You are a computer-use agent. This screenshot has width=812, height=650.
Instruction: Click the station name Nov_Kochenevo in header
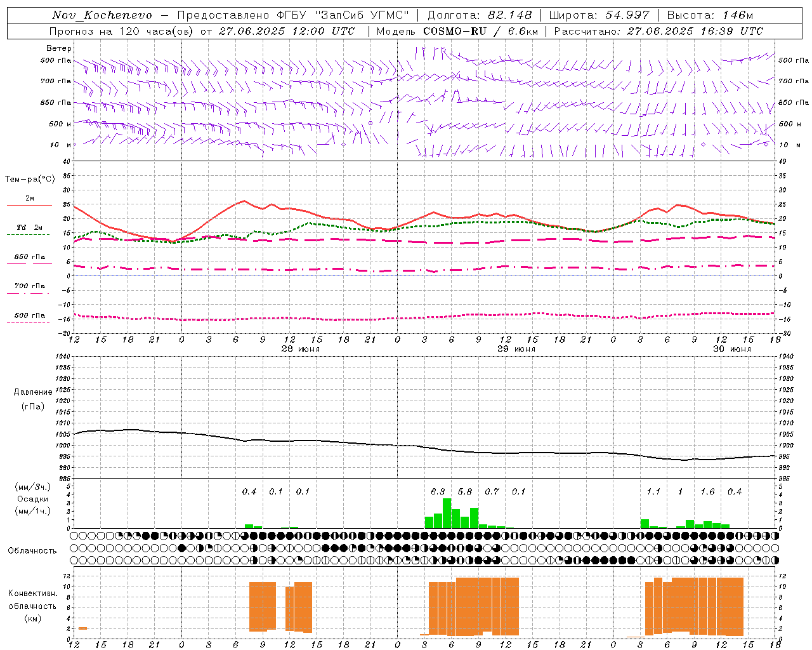(102, 15)
